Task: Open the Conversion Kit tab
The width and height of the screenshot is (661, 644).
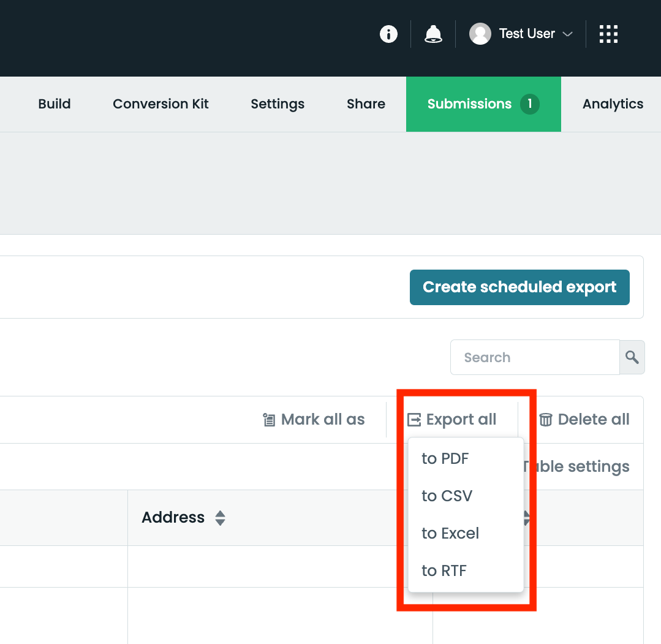Action: point(161,104)
